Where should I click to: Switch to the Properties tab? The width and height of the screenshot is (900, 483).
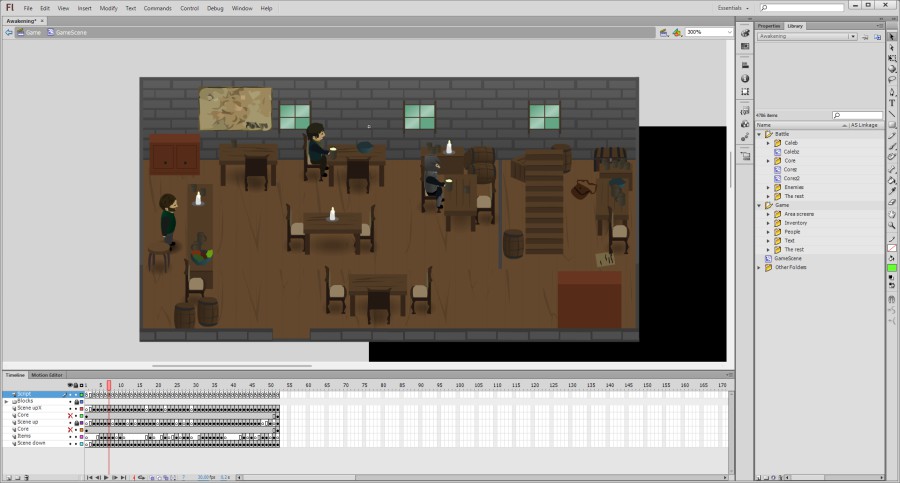pyautogui.click(x=769, y=26)
